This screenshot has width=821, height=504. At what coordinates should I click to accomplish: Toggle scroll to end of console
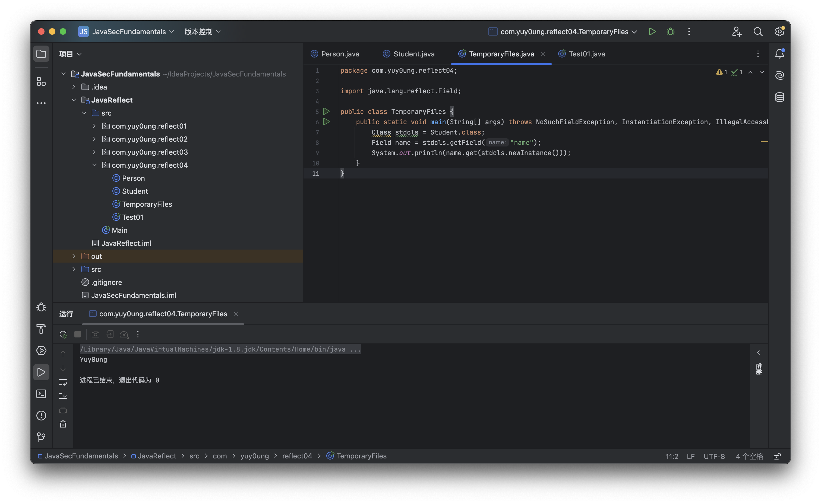63,396
